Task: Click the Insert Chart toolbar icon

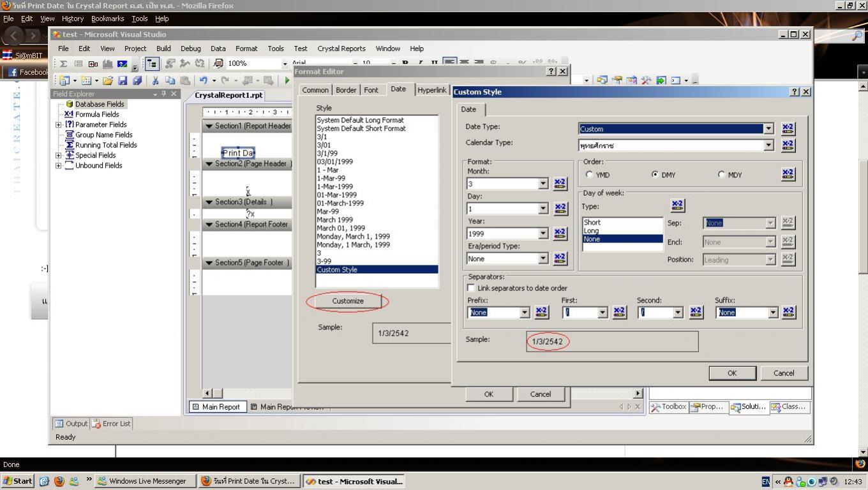Action: coord(107,64)
